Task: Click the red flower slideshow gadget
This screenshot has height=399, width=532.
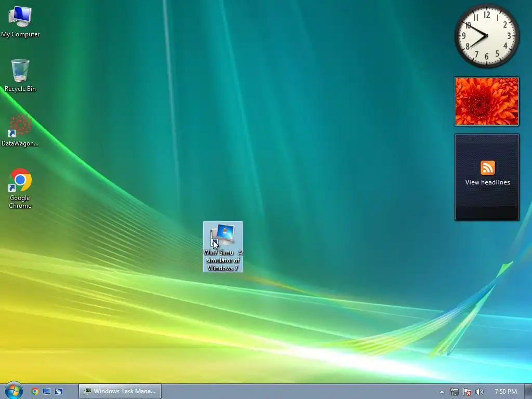Action: point(487,101)
